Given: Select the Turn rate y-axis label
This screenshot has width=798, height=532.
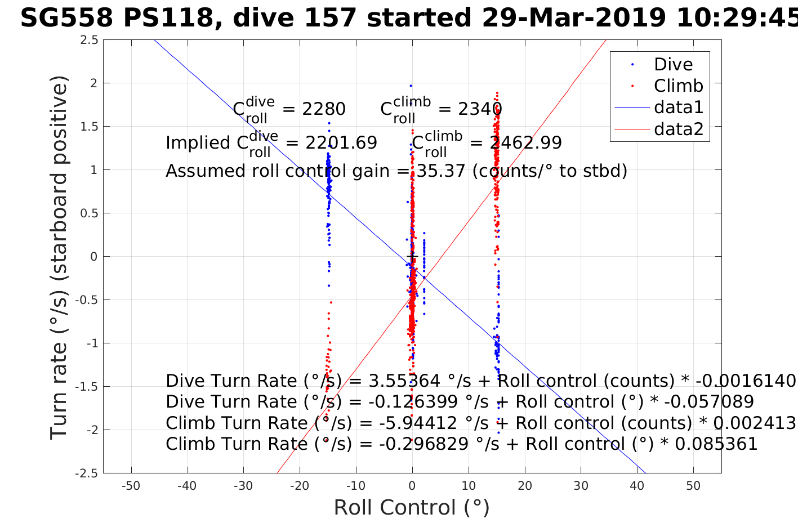Looking at the screenshot, I should coord(59,257).
